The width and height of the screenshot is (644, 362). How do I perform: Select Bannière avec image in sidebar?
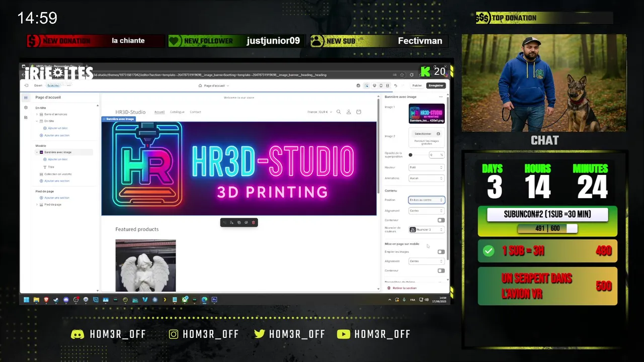pyautogui.click(x=64, y=152)
